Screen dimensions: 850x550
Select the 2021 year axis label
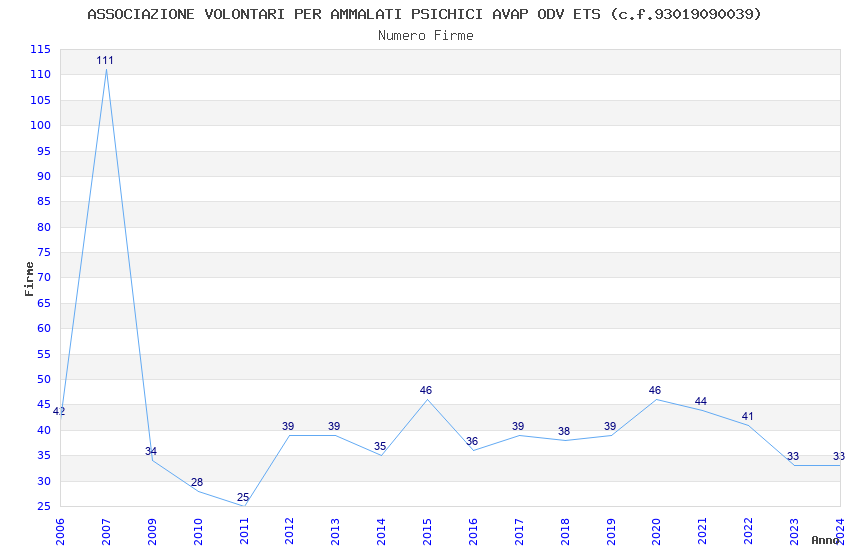tap(702, 531)
